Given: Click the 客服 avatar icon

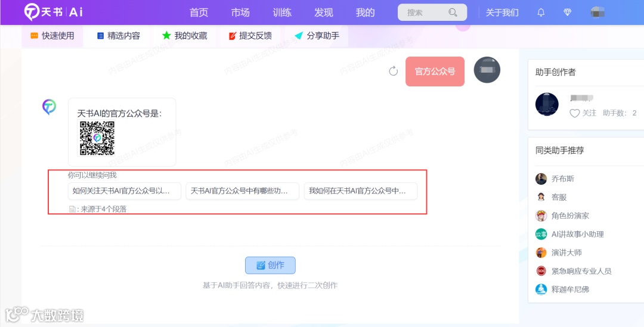Looking at the screenshot, I should point(541,197).
